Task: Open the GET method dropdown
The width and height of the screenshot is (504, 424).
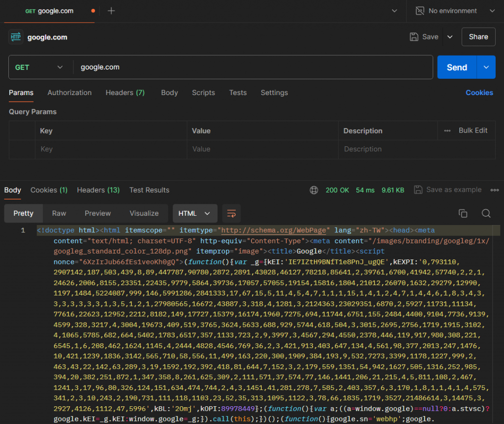Action: 39,67
